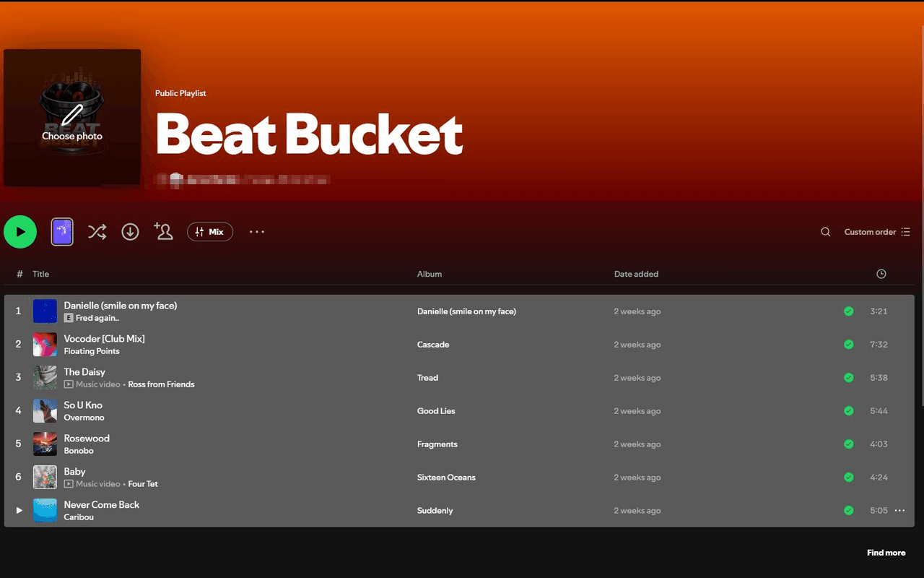
Task: Download the playlist for offline
Action: click(130, 232)
